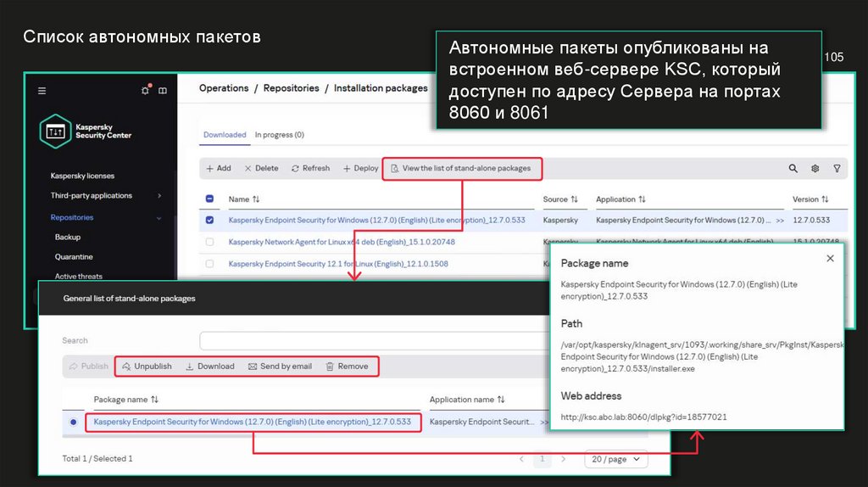Send stand-alone package by email
This screenshot has height=487, width=868.
click(x=280, y=367)
